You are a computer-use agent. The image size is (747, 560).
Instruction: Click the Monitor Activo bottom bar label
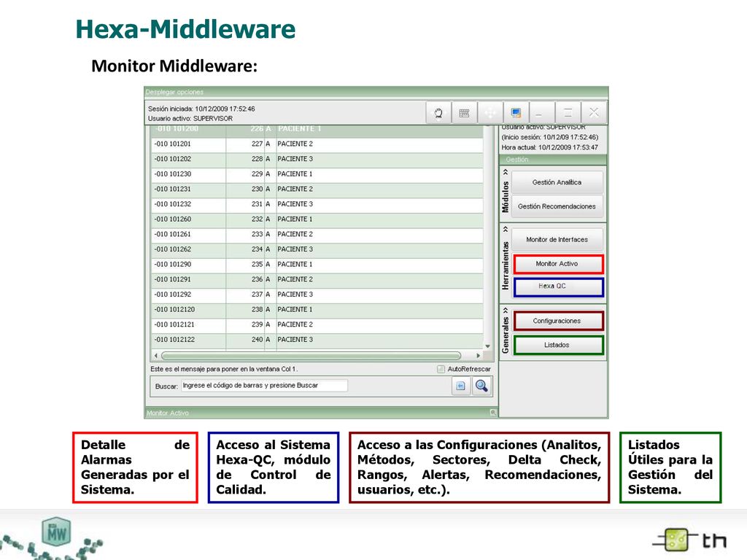(x=168, y=413)
